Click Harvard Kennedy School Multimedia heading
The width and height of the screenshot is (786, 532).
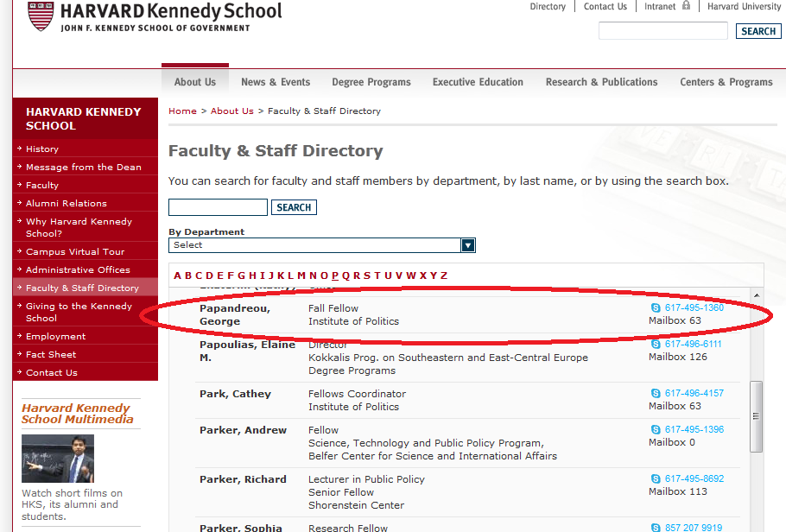pyautogui.click(x=78, y=414)
